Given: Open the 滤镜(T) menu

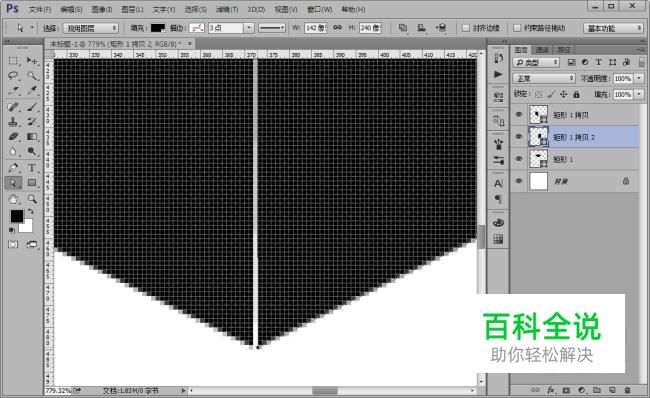Looking at the screenshot, I should tap(227, 9).
